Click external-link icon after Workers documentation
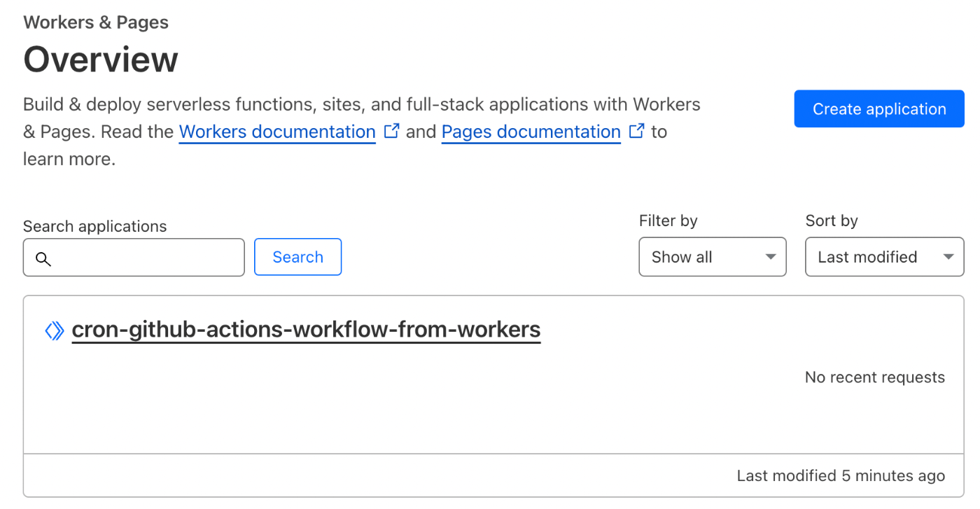 pos(392,131)
